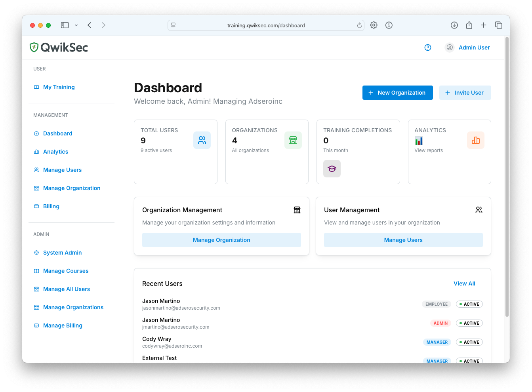Viewport: 532px width, 392px height.
Task: Open View All recent users link
Action: [x=464, y=284]
